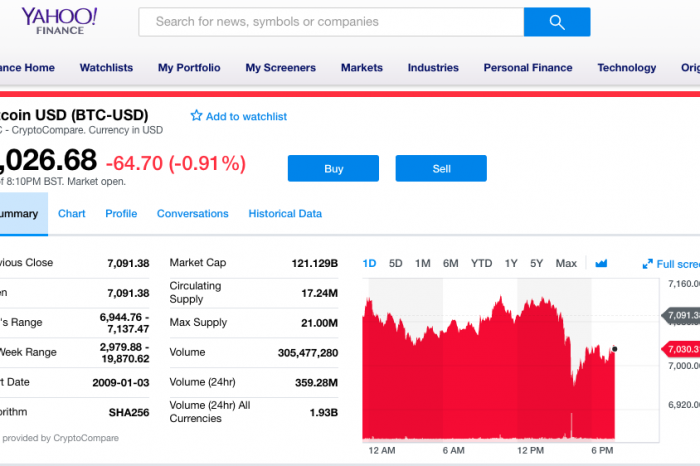Go to My Portfolio
Screen dimensions: 700x466
(189, 67)
